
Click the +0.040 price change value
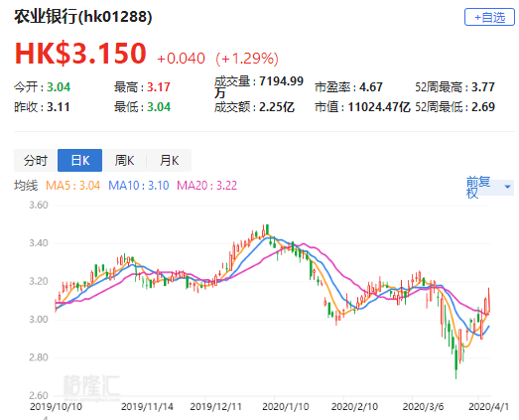tap(181, 59)
